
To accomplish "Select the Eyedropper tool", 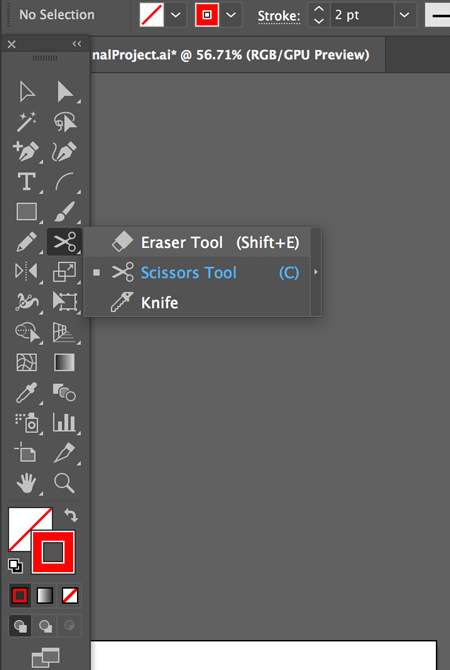I will point(26,392).
